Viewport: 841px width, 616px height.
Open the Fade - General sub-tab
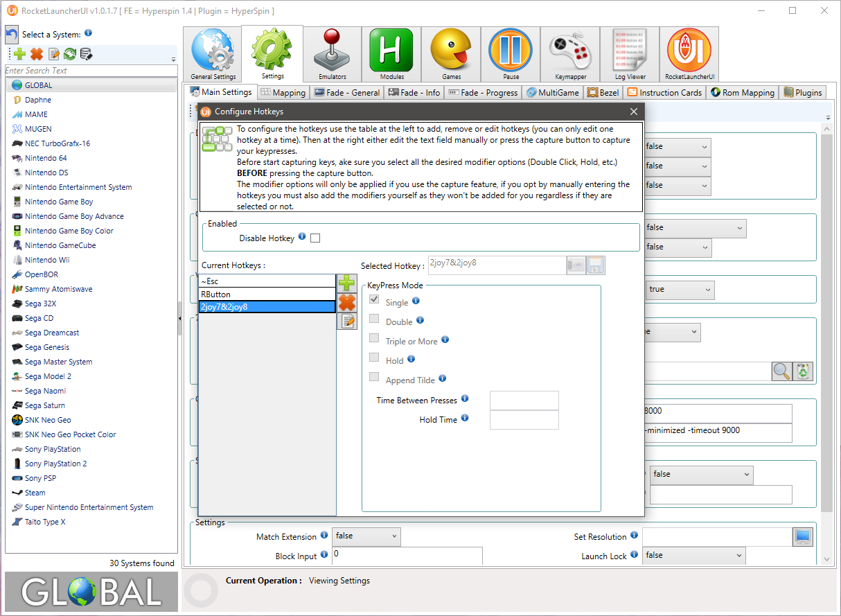(x=347, y=93)
